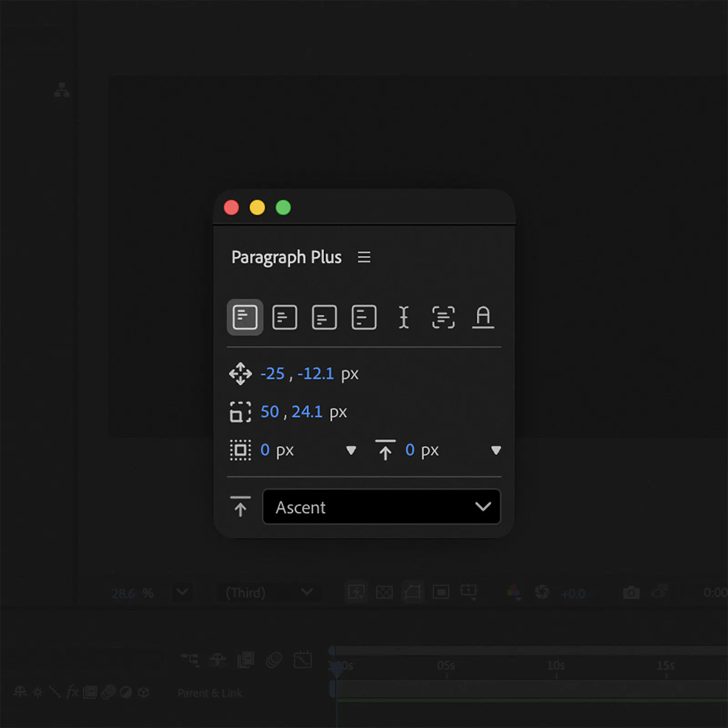The height and width of the screenshot is (728, 728).
Task: Open the (Third) resolution dropdown
Action: tap(269, 592)
